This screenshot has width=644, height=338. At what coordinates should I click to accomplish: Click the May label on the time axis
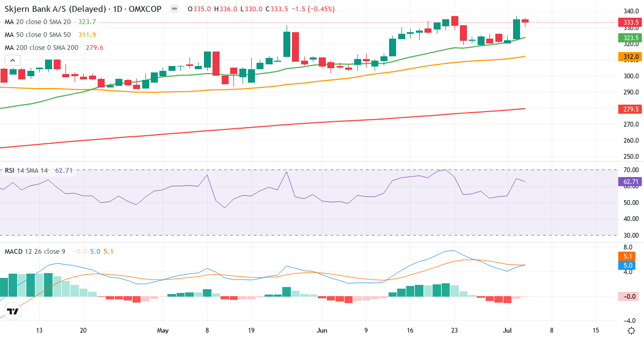click(x=164, y=330)
